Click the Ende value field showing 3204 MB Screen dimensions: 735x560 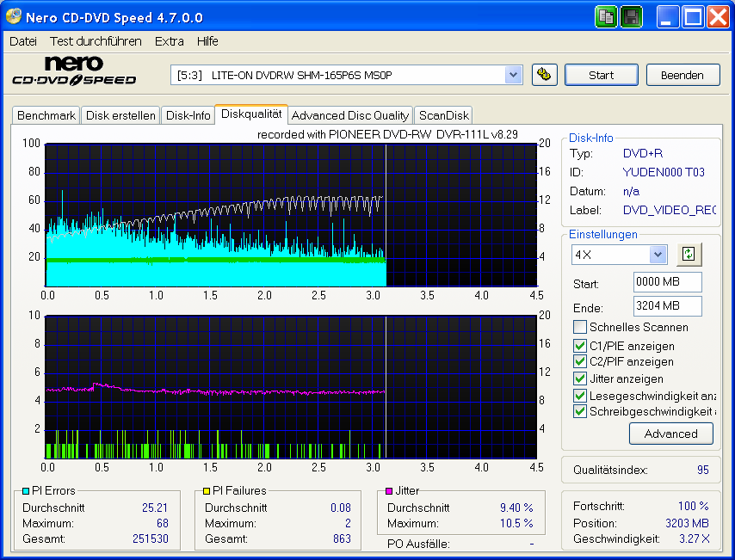[x=667, y=305]
